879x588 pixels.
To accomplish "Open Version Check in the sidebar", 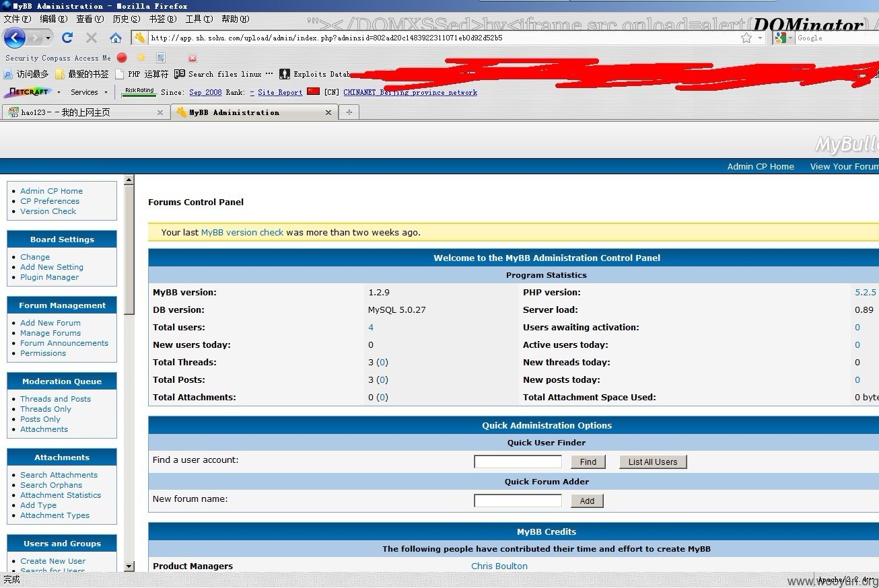I will coord(48,211).
